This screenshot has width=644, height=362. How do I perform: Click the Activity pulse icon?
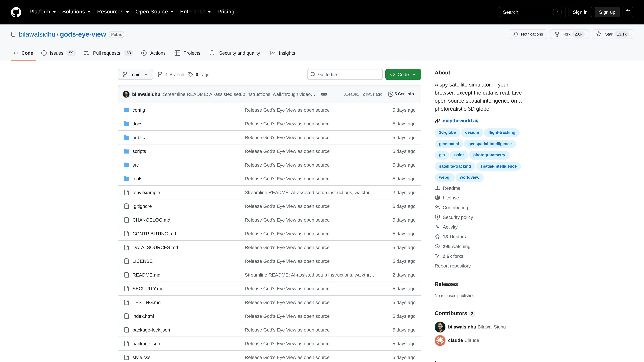(437, 227)
